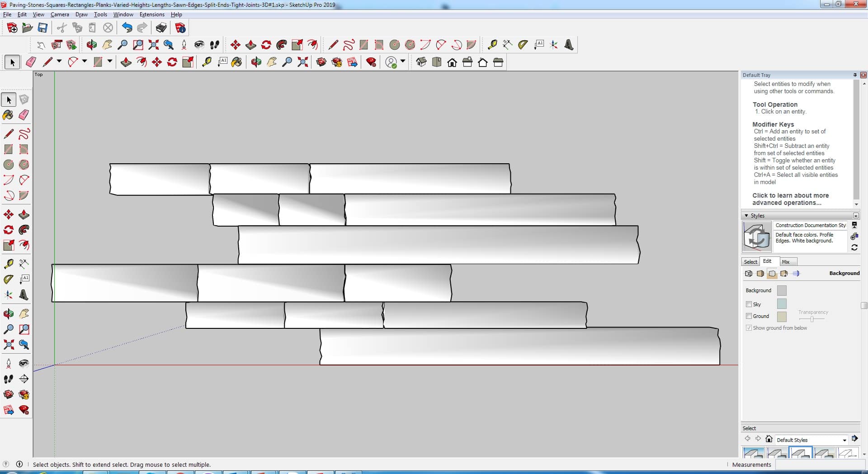Open the house-shaped Iso view icon
868x474 pixels.
[421, 62]
